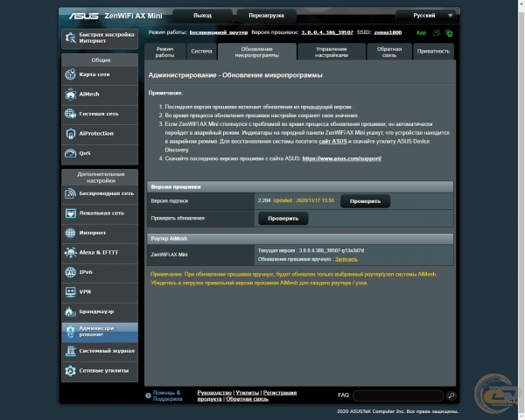Click the green network devices icon in header
This screenshot has width=525, height=420.
click(449, 33)
